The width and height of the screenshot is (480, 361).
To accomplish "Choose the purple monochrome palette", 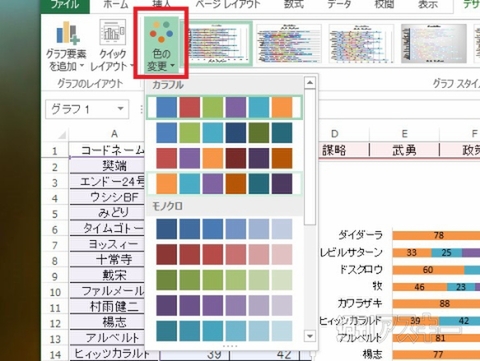I will tap(224, 305).
